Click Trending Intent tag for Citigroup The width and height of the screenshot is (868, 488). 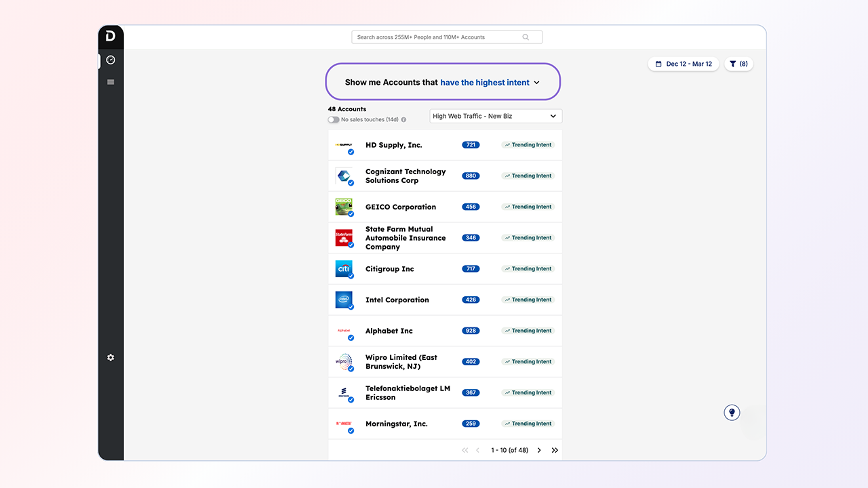[x=528, y=269]
